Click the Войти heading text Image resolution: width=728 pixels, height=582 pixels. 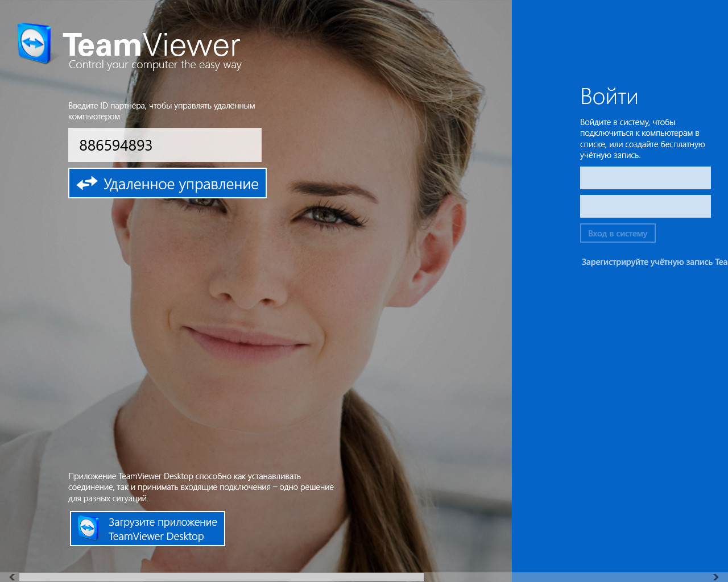[609, 97]
